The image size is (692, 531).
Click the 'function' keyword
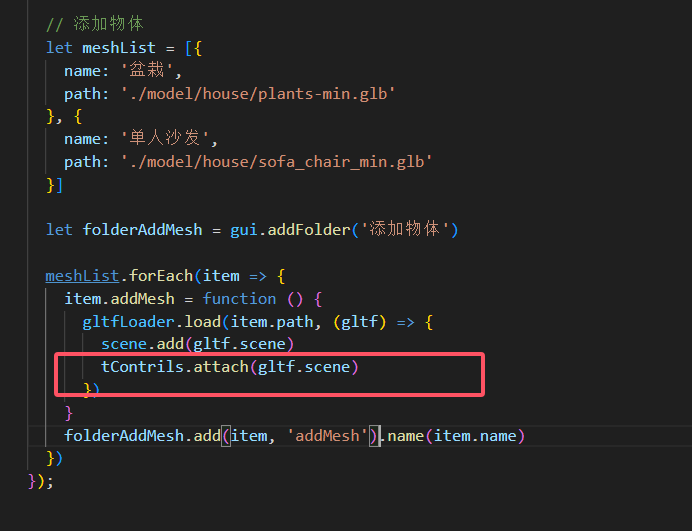[x=239, y=299]
